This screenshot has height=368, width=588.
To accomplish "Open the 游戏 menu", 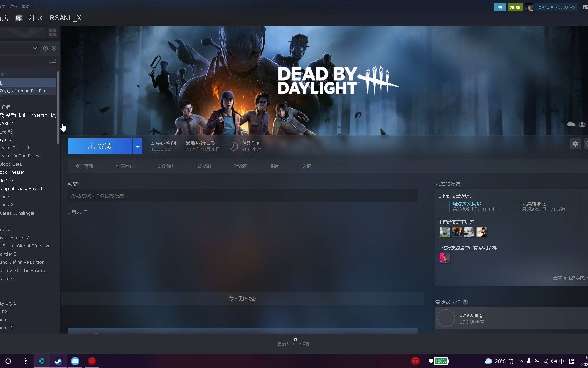I will tap(14, 6).
